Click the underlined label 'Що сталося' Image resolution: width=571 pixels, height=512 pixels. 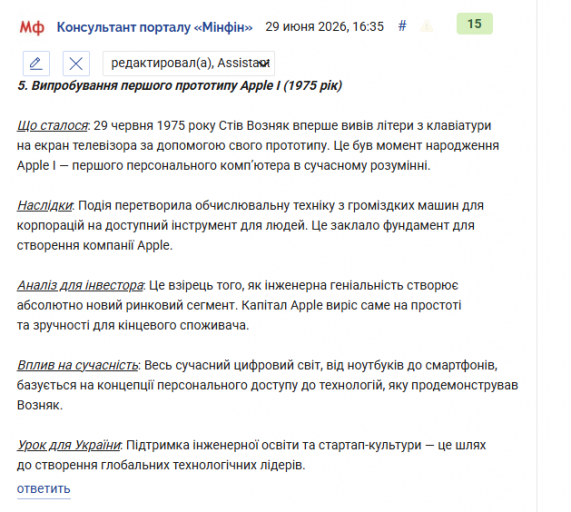coord(52,126)
